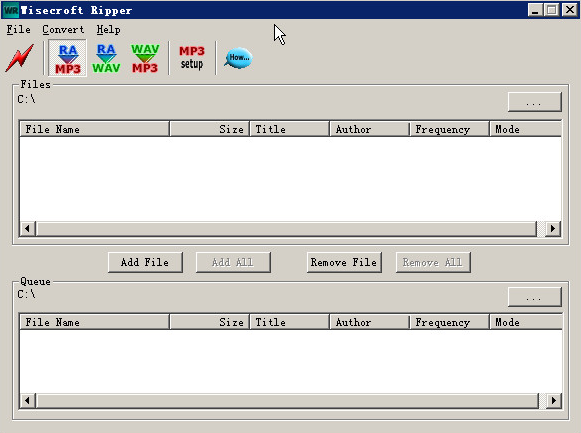
Task: Minimize the Wisecroft Ripper window
Action: [535, 10]
